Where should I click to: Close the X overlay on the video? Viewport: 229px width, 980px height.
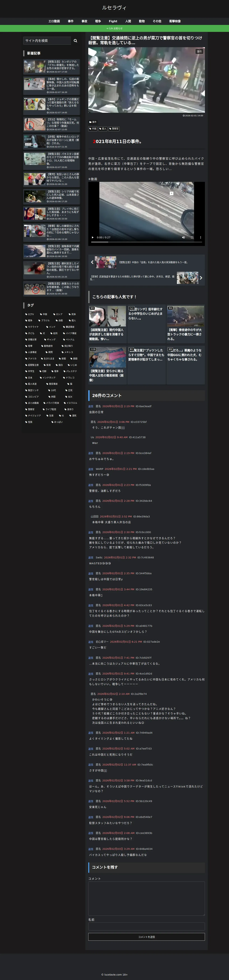pyautogui.click(x=171, y=193)
